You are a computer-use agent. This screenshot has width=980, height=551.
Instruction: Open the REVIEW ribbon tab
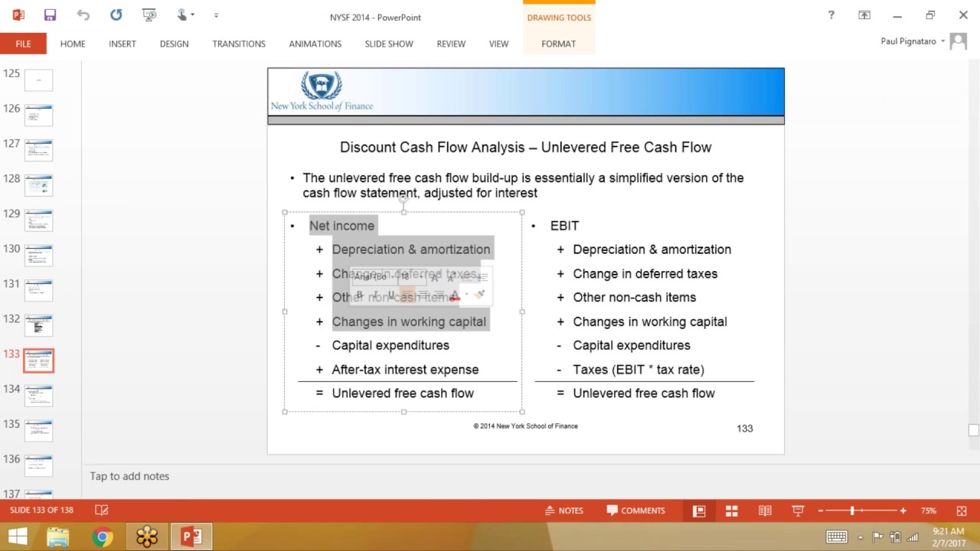451,44
